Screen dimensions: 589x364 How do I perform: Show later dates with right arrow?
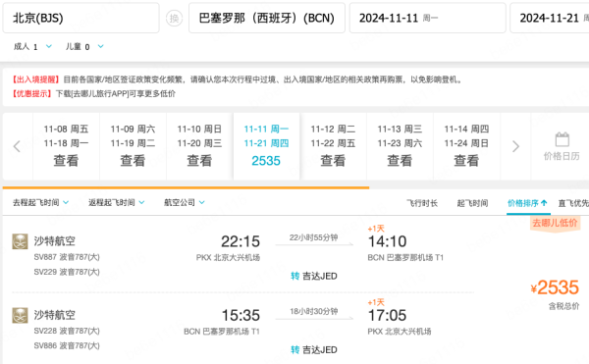pyautogui.click(x=515, y=146)
